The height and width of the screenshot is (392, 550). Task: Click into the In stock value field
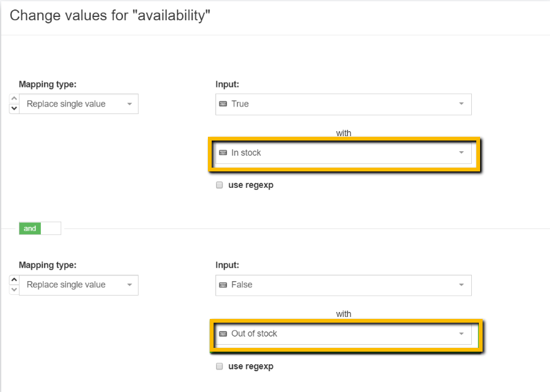pyautogui.click(x=340, y=153)
